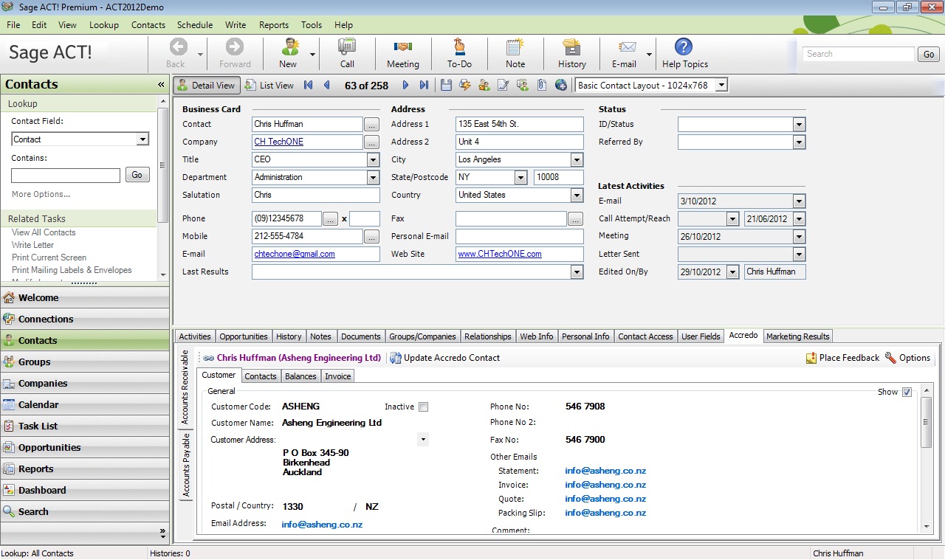Click the browse button beside Contact name

point(372,124)
